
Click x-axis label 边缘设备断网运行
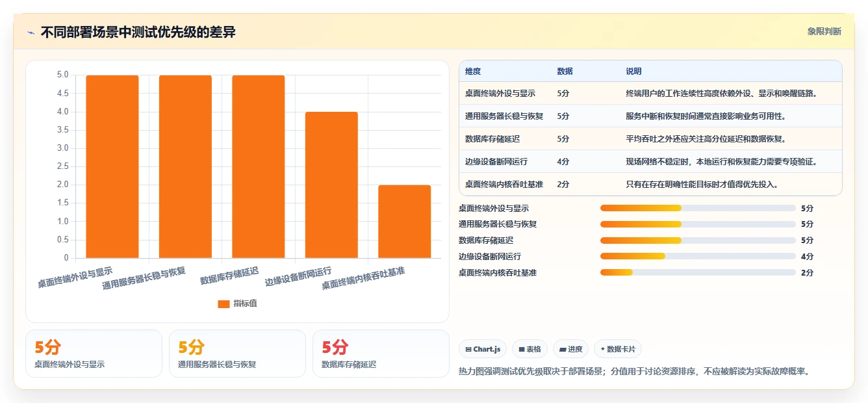click(298, 277)
